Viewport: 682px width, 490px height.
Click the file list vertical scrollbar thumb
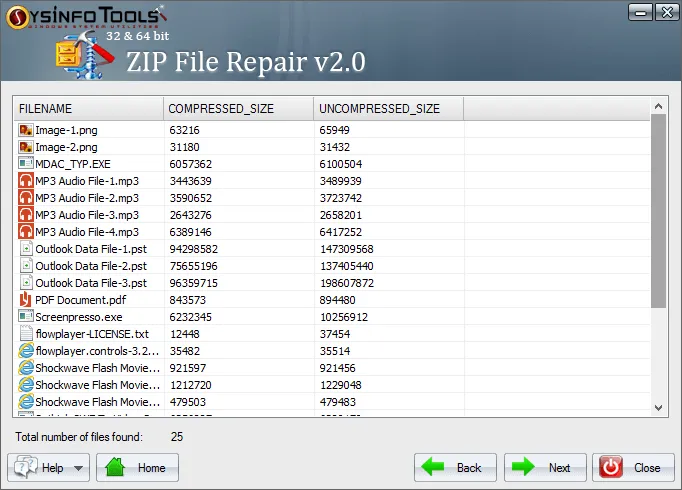(x=659, y=211)
